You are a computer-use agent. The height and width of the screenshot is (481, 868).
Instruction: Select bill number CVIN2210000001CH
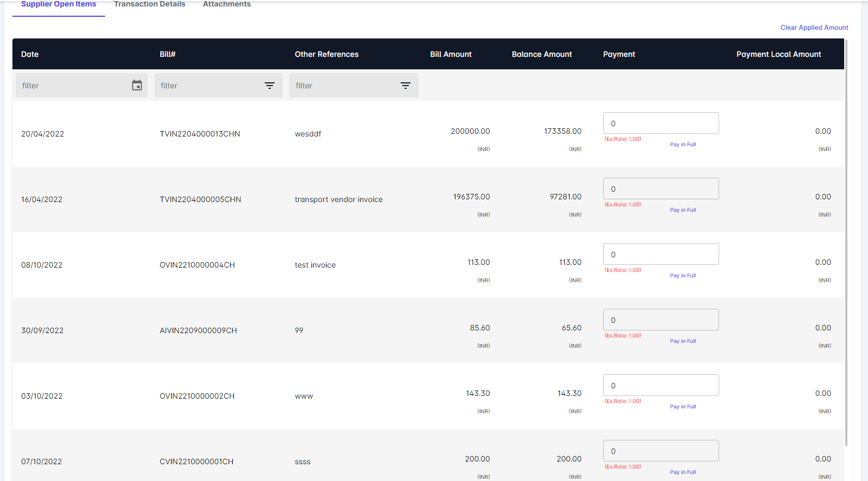[x=197, y=461]
